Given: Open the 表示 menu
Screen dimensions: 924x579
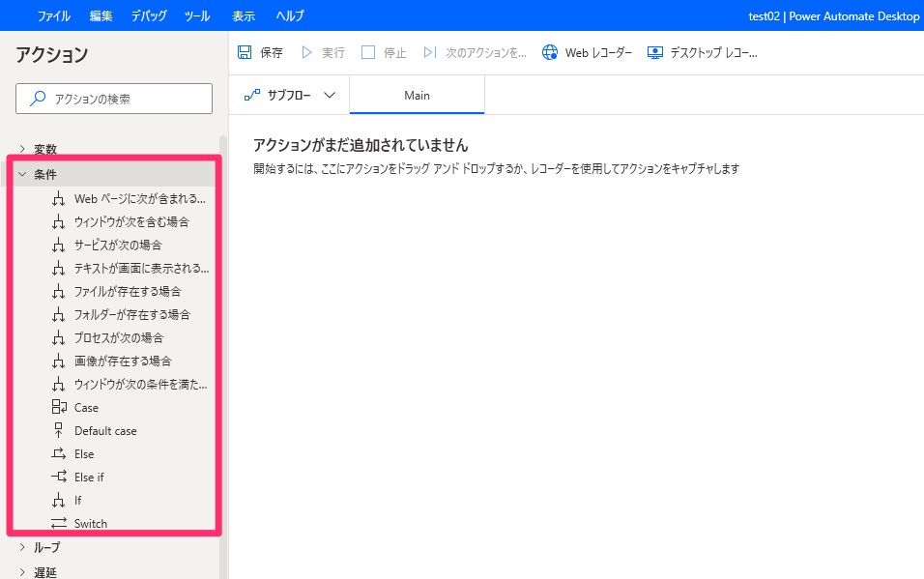Looking at the screenshot, I should (x=244, y=15).
